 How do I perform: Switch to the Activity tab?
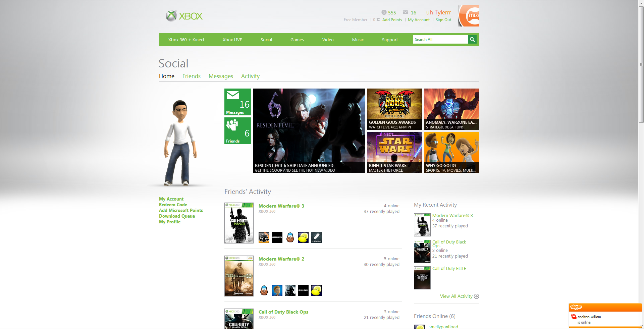coord(250,76)
